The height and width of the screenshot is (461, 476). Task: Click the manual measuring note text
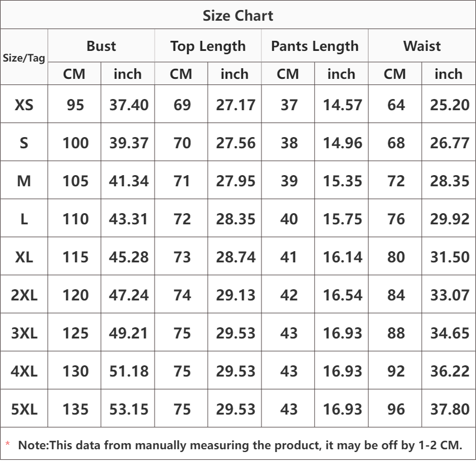[240, 446]
